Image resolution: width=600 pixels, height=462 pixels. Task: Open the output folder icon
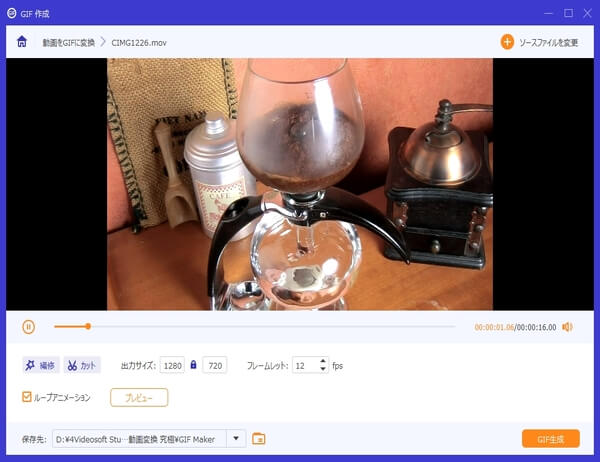(259, 438)
